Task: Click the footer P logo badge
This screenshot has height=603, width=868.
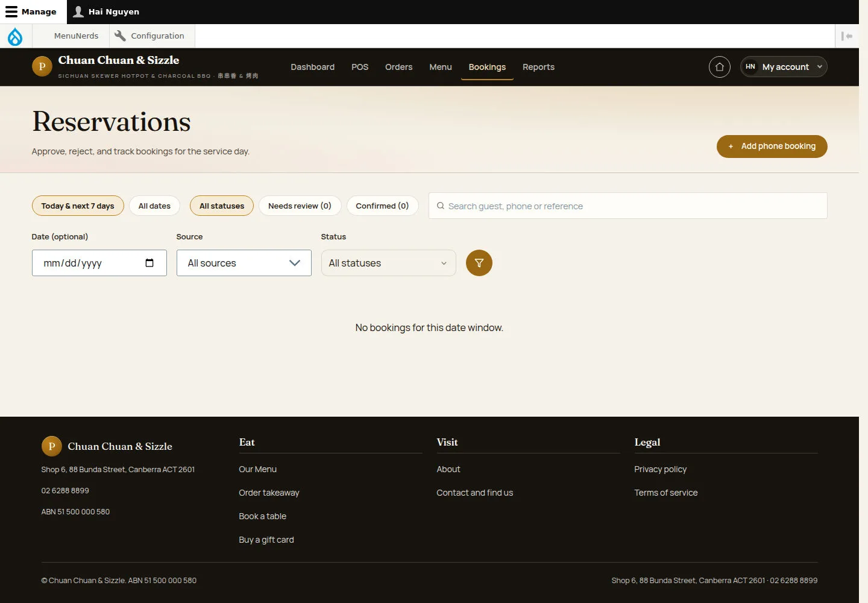Action: pos(52,446)
